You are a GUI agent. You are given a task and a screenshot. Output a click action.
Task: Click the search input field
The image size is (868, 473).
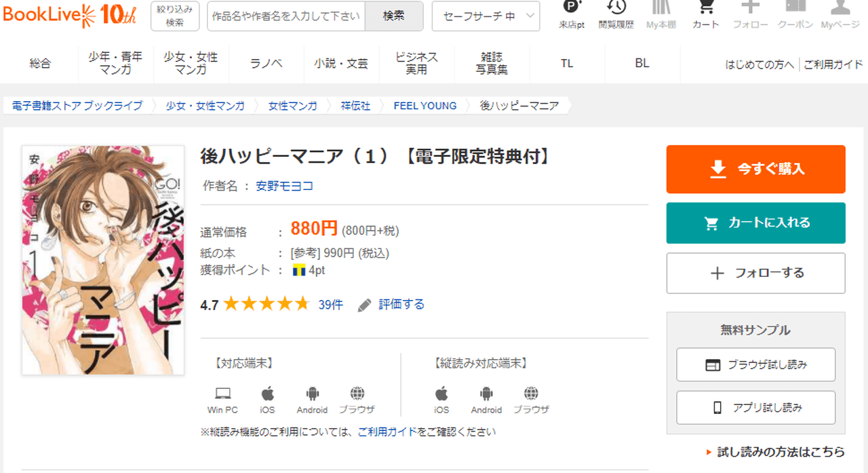click(x=285, y=16)
